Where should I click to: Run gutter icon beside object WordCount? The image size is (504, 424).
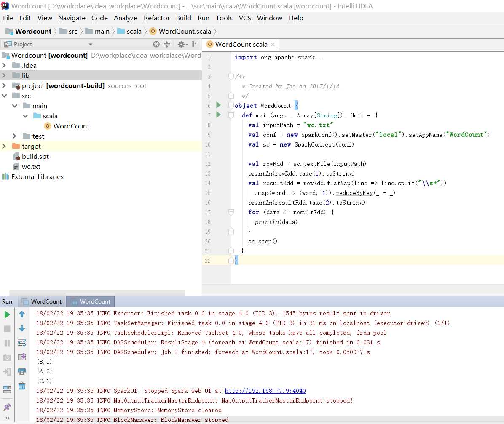click(x=219, y=105)
